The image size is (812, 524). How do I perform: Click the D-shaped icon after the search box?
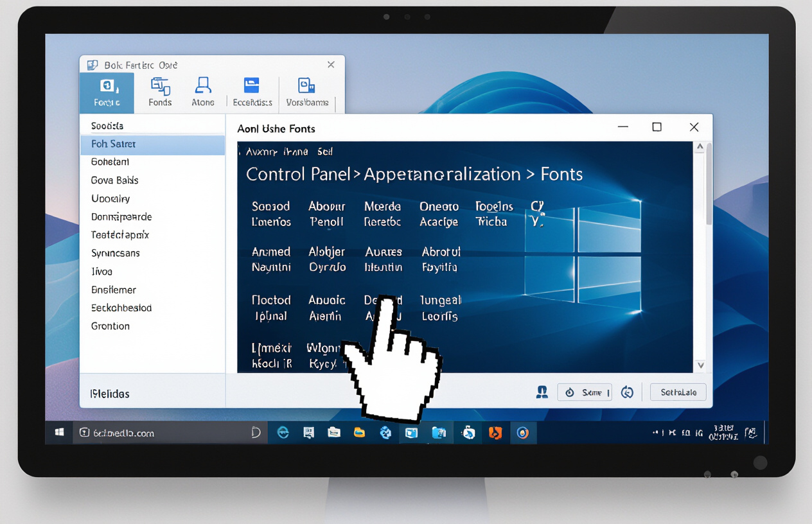click(x=256, y=433)
